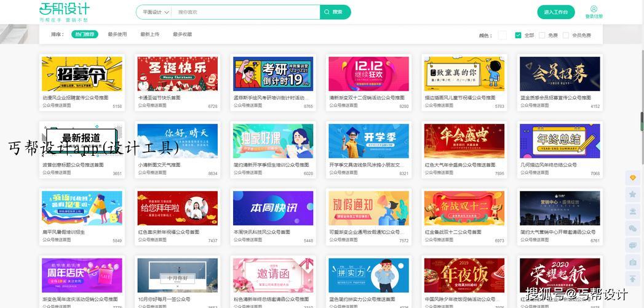This screenshot has height=308, width=644.
Task: Click the WeChat sidebar icon
Action: tap(632, 228)
